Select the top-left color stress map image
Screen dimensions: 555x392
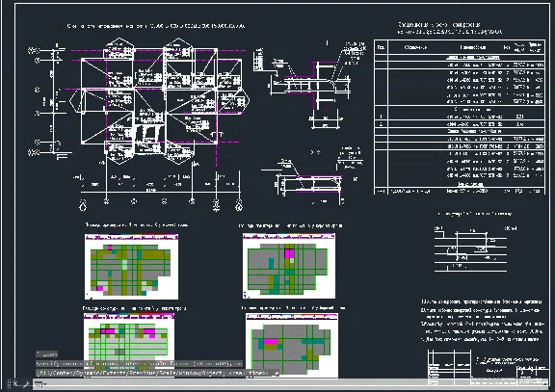click(131, 267)
